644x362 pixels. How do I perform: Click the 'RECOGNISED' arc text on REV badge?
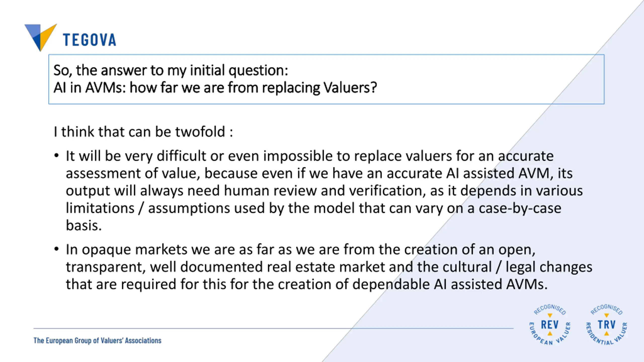pos(550,309)
